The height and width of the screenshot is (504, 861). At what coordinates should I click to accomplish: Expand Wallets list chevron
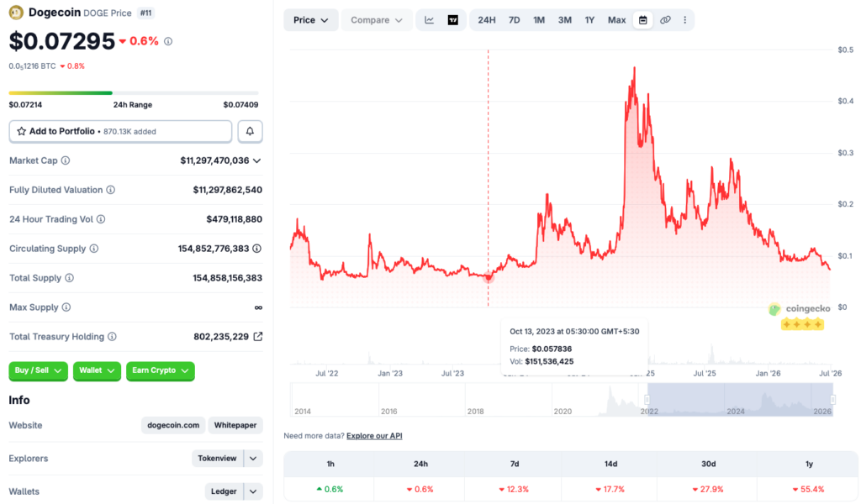(x=253, y=491)
